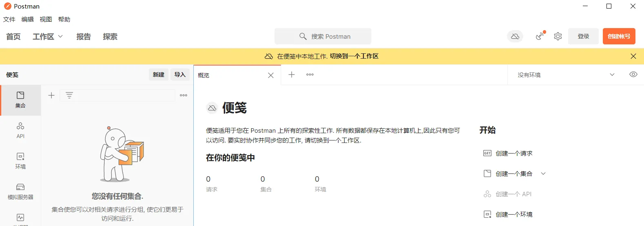Open the 文件 menu

point(9,19)
